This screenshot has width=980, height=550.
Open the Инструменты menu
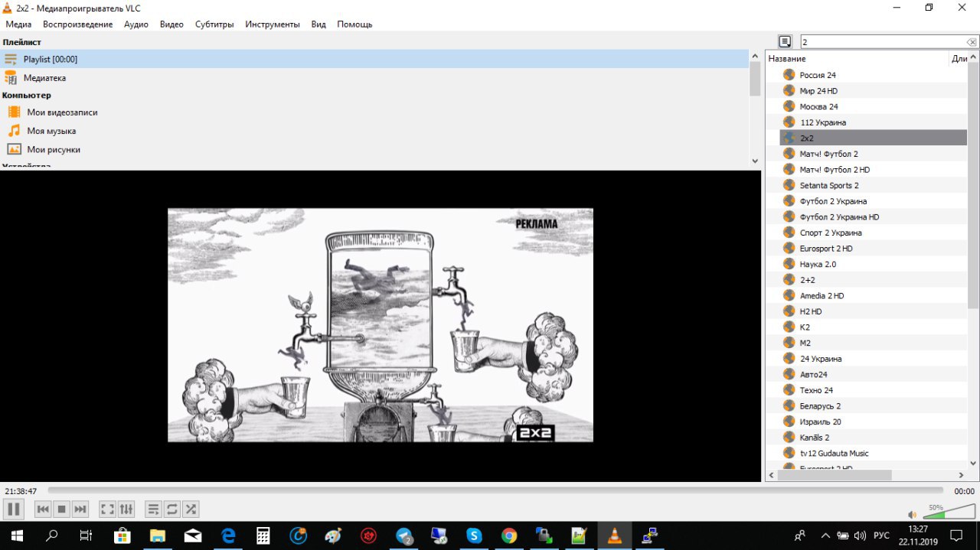[x=273, y=24]
